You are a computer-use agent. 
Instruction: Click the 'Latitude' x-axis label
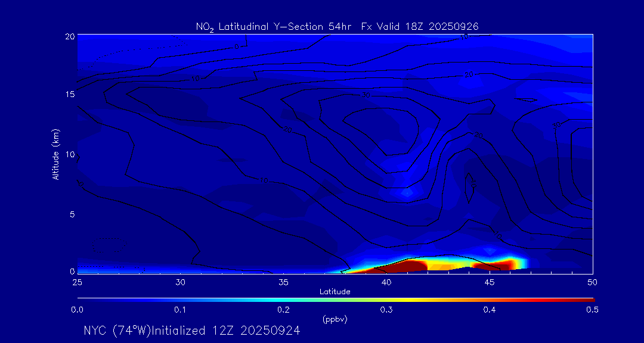(x=335, y=292)
